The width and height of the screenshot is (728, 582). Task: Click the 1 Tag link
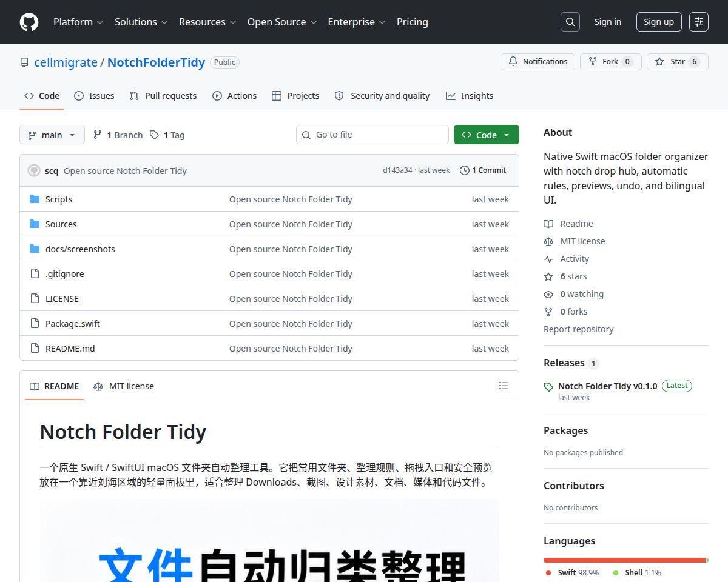[x=167, y=135]
